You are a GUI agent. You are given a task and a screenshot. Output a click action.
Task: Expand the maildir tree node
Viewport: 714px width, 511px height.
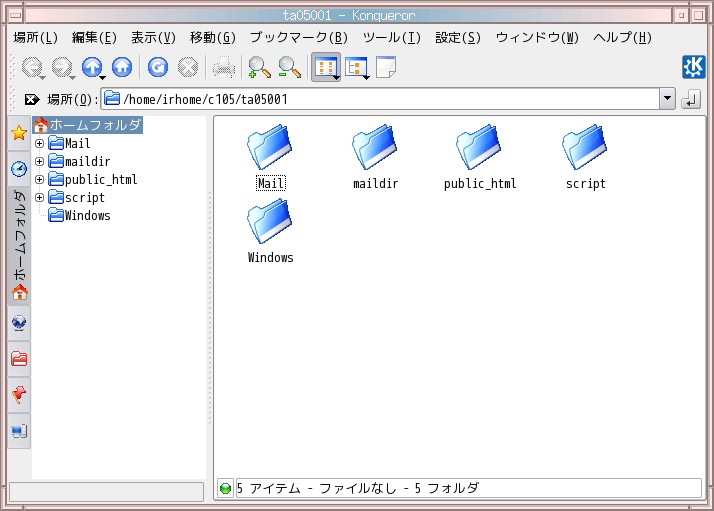point(40,161)
